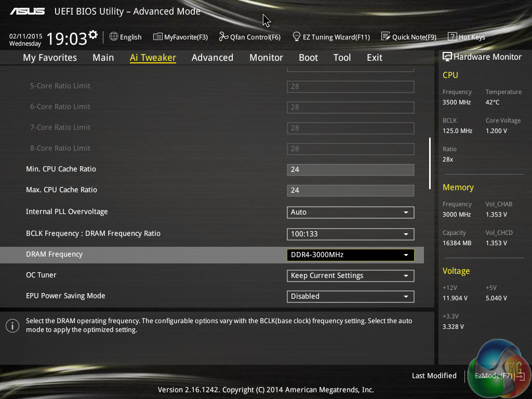Screen dimensions: 532x399
Task: Click memory capacity 16384 MB
Action: point(457,243)
